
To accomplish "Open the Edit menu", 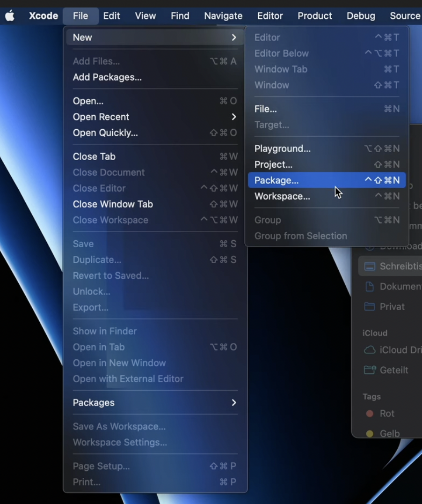I will (111, 16).
